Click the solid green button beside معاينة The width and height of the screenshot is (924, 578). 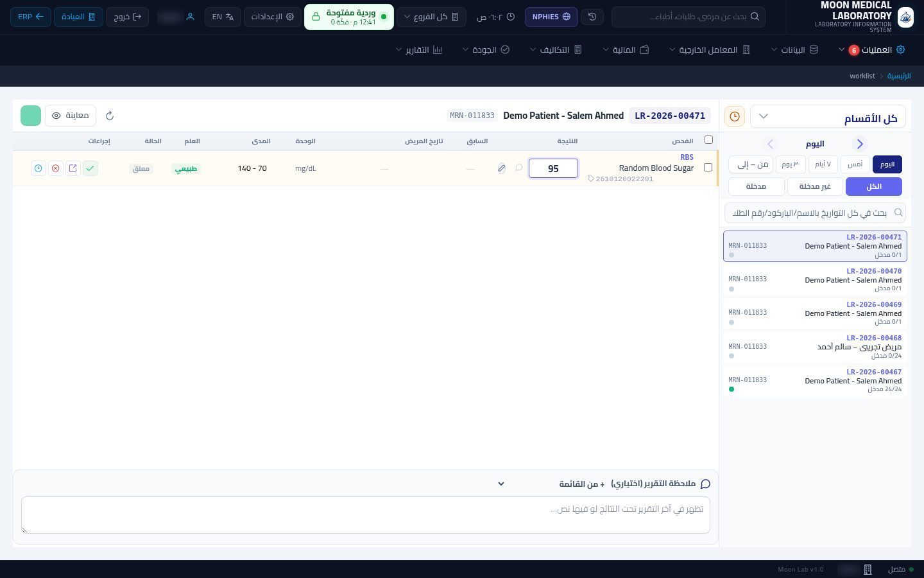click(31, 116)
